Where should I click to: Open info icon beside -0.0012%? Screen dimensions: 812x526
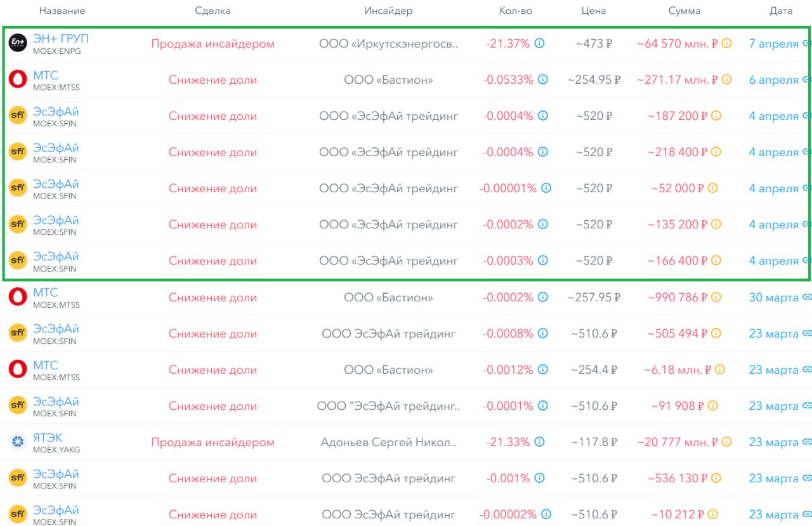[x=543, y=369]
